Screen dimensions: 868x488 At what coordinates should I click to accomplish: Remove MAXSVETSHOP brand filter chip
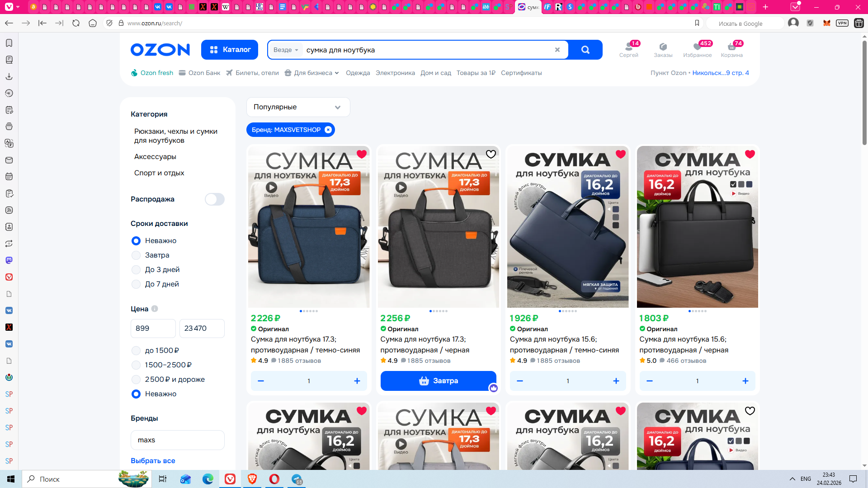(328, 130)
